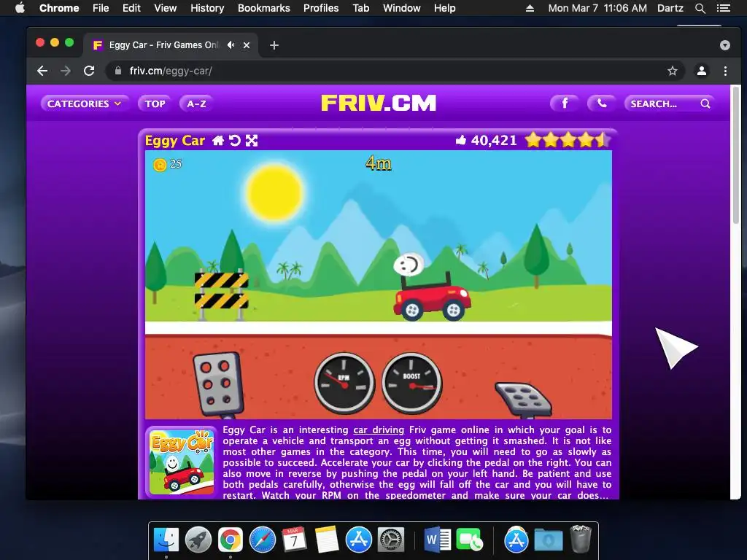
Task: Open Calendar from the dock
Action: [295, 540]
